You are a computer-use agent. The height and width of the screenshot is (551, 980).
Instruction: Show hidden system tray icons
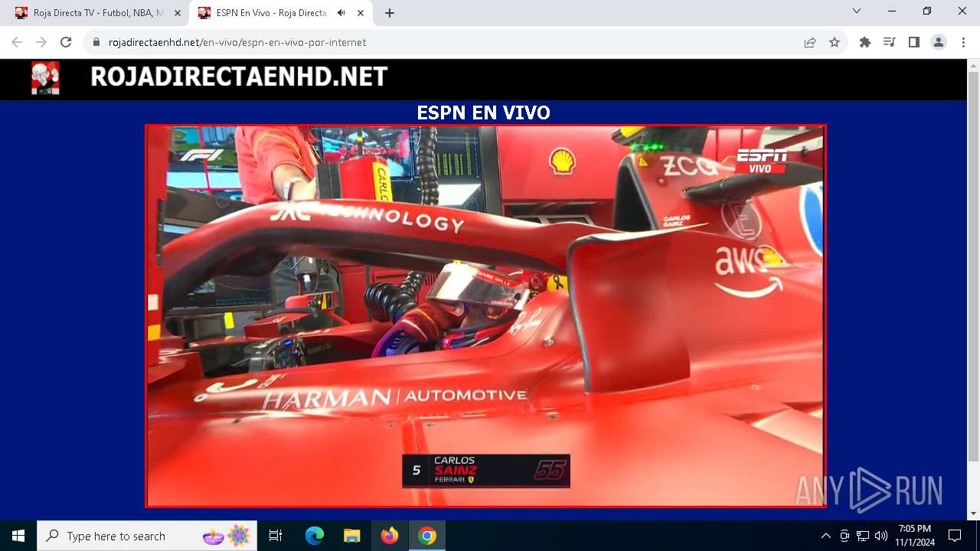(825, 536)
